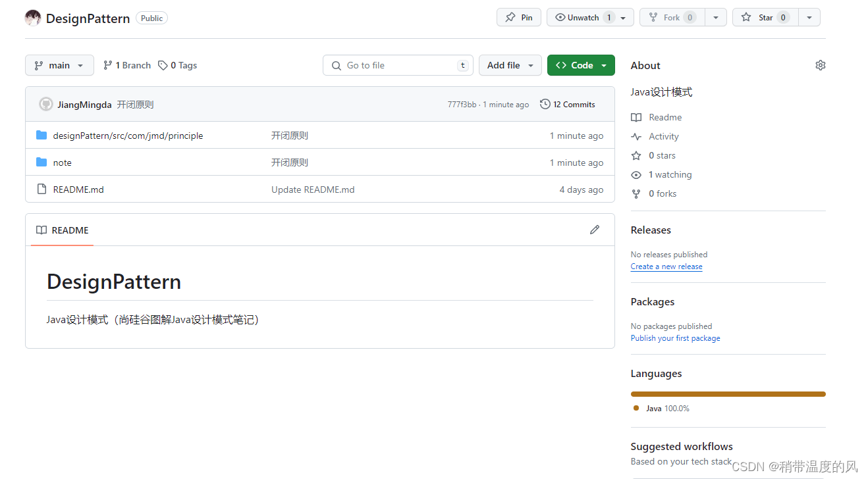Viewport: 868px width, 479px height.
Task: Click the JiangMingda committer avatar
Action: 45,104
